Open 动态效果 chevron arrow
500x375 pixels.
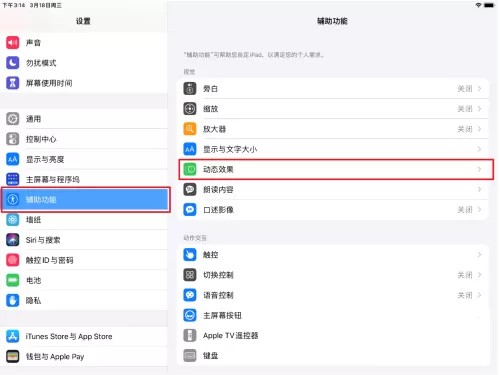(479, 169)
